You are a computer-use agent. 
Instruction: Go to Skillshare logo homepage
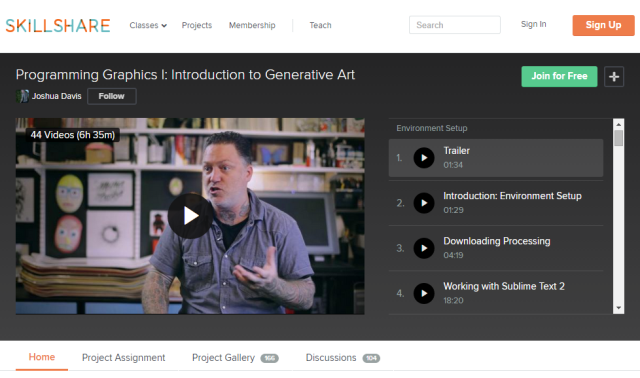pyautogui.click(x=58, y=25)
